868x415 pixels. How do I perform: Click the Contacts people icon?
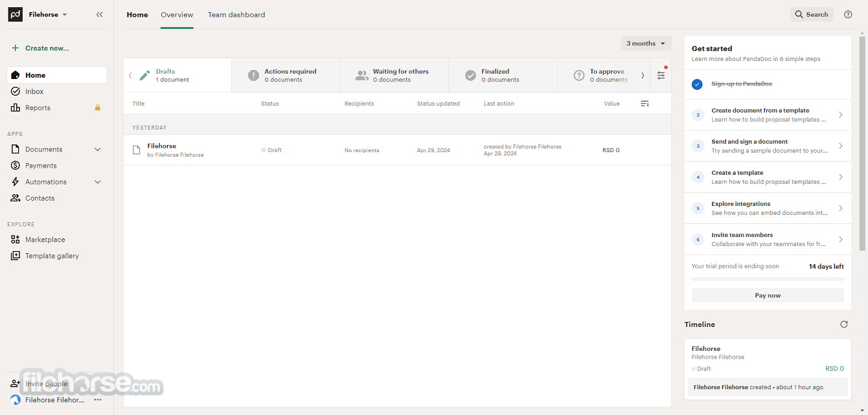point(16,198)
